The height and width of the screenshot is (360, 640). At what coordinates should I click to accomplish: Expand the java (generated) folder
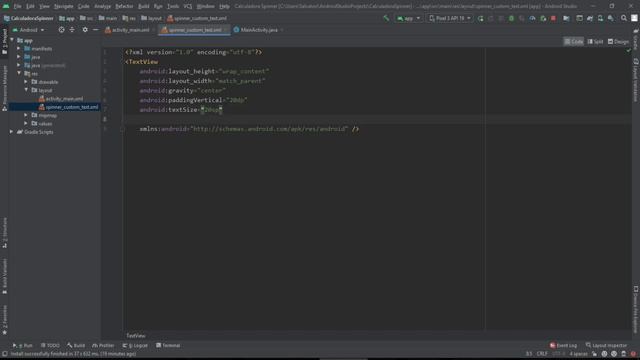pyautogui.click(x=19, y=65)
